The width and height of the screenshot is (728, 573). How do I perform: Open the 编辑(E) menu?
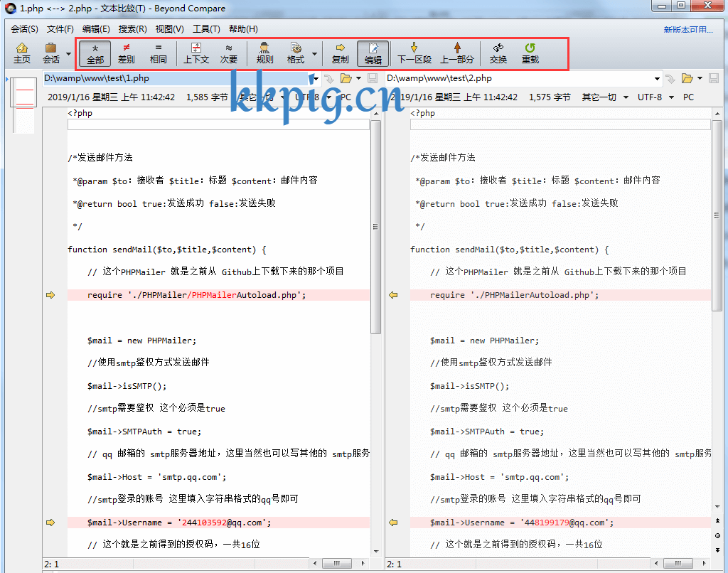point(96,28)
